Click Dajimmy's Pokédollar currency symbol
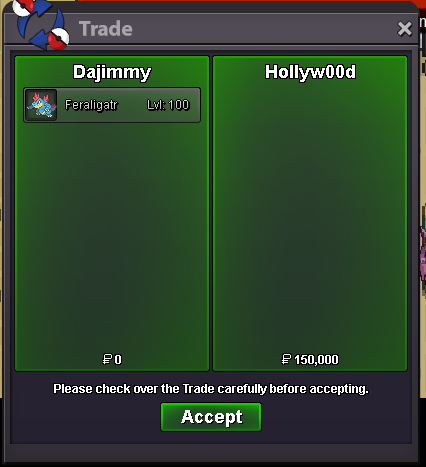 coord(107,359)
